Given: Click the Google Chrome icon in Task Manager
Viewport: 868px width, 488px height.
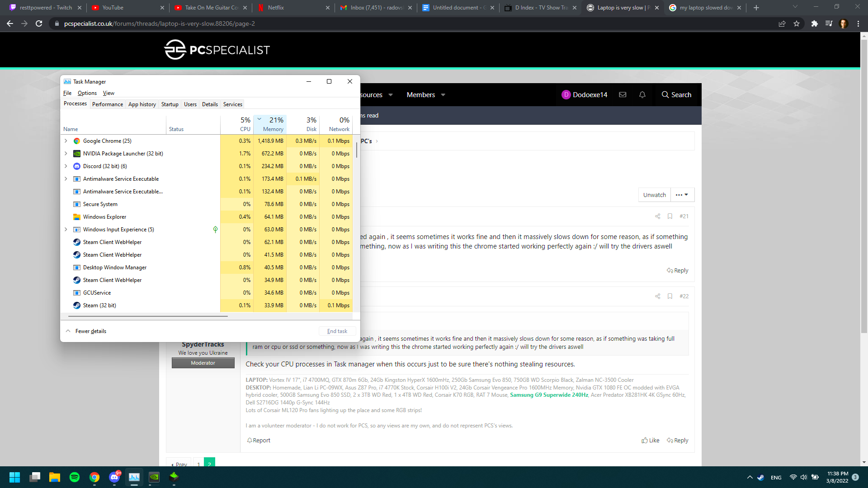Looking at the screenshot, I should 77,141.
